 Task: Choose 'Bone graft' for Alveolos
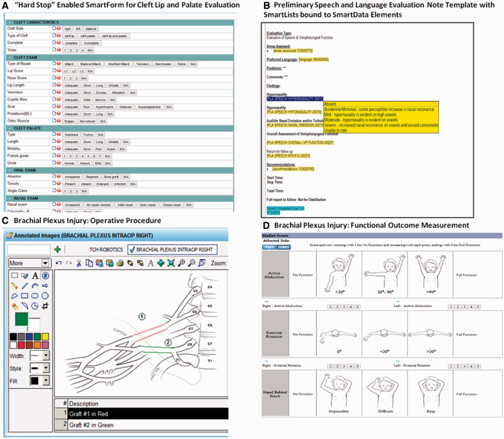pos(111,177)
